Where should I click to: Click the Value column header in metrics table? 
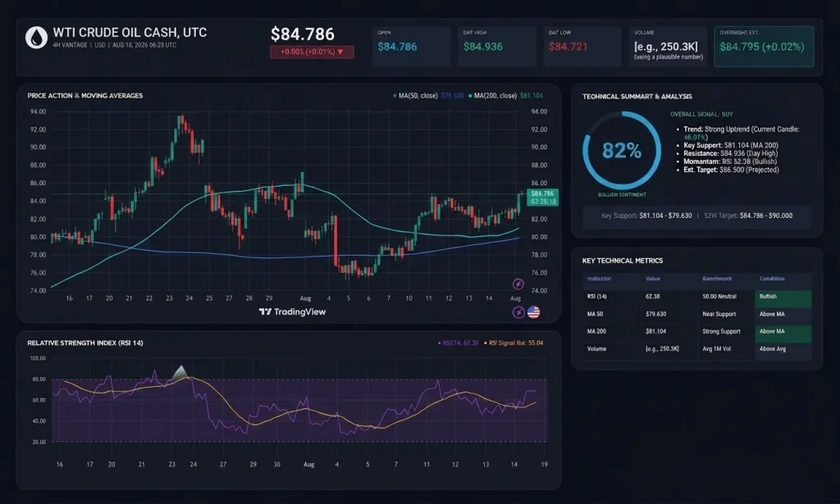pyautogui.click(x=653, y=279)
